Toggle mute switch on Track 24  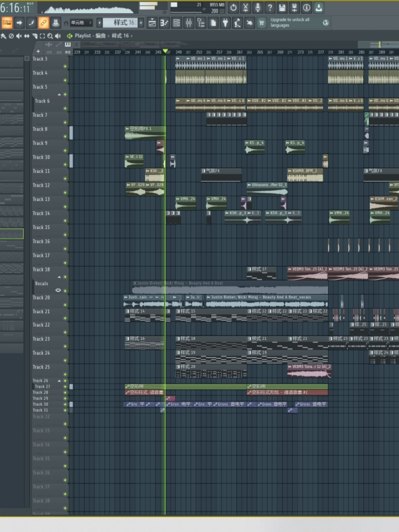point(65,360)
